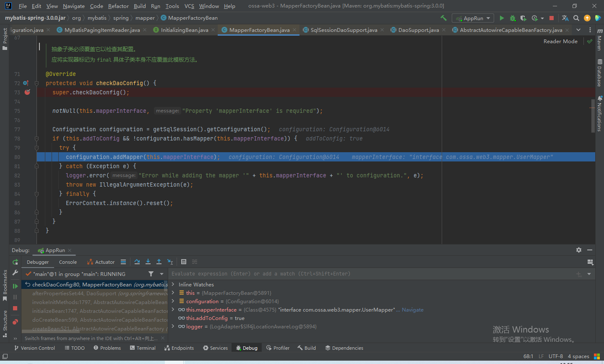
Task: Resume program in the debug sidebar
Action: pos(16,286)
